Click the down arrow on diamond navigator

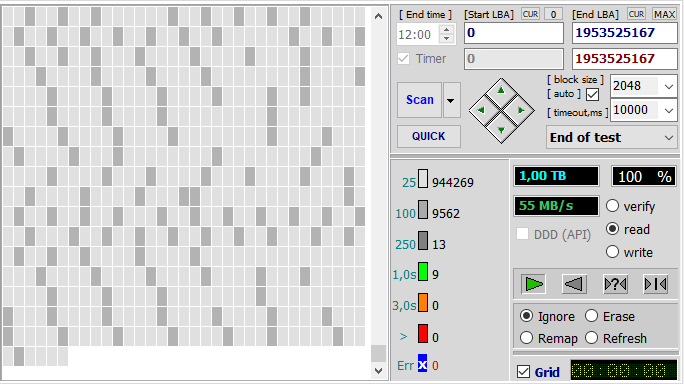pyautogui.click(x=501, y=130)
